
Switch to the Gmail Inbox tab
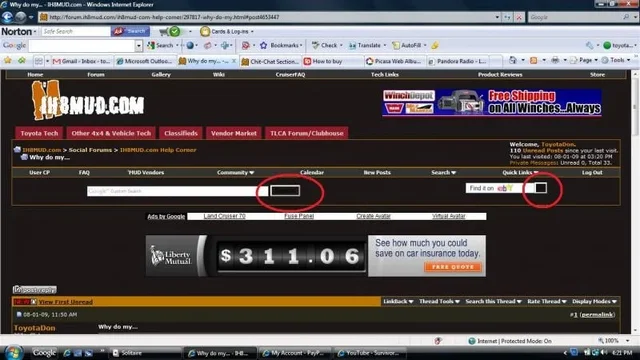pos(82,61)
